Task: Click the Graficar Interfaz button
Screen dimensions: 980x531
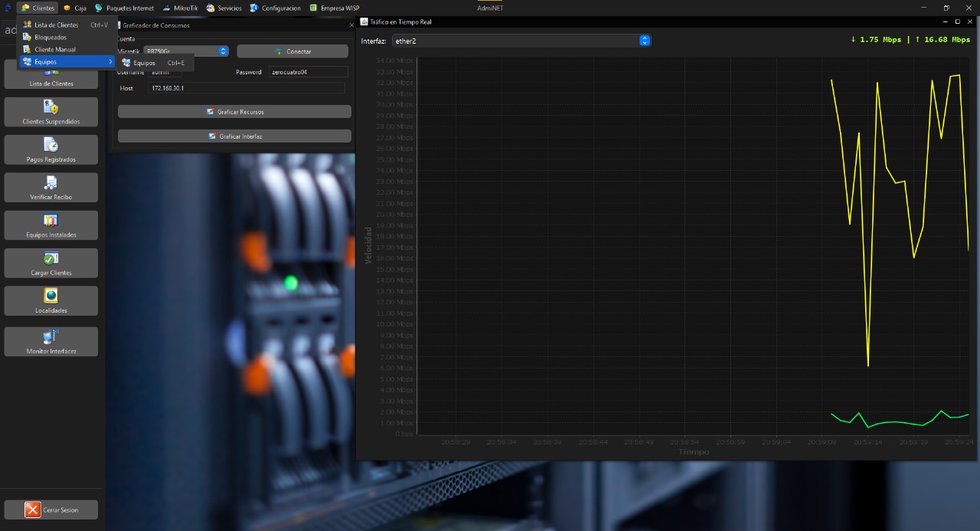Action: [x=234, y=136]
